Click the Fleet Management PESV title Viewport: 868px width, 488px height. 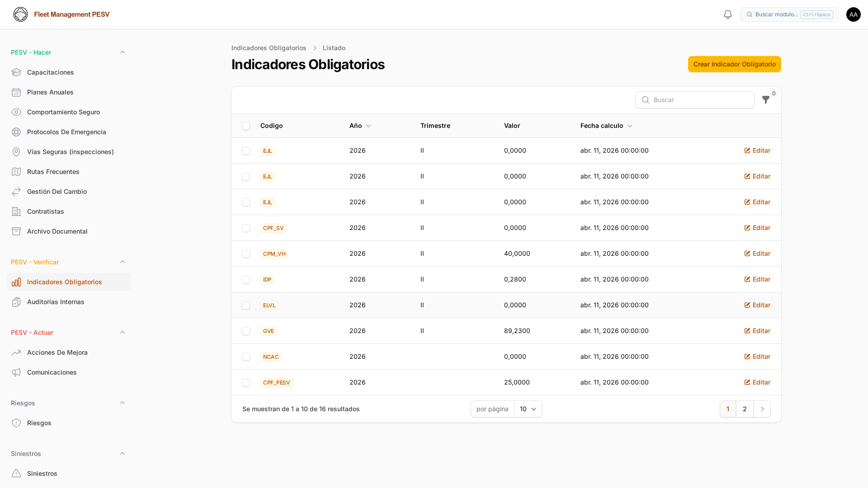(x=72, y=14)
